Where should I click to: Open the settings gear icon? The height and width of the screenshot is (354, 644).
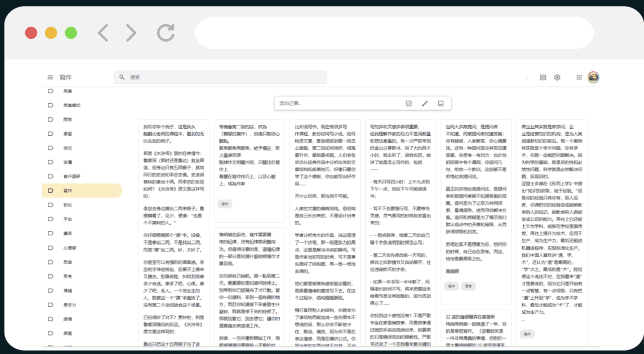[557, 77]
